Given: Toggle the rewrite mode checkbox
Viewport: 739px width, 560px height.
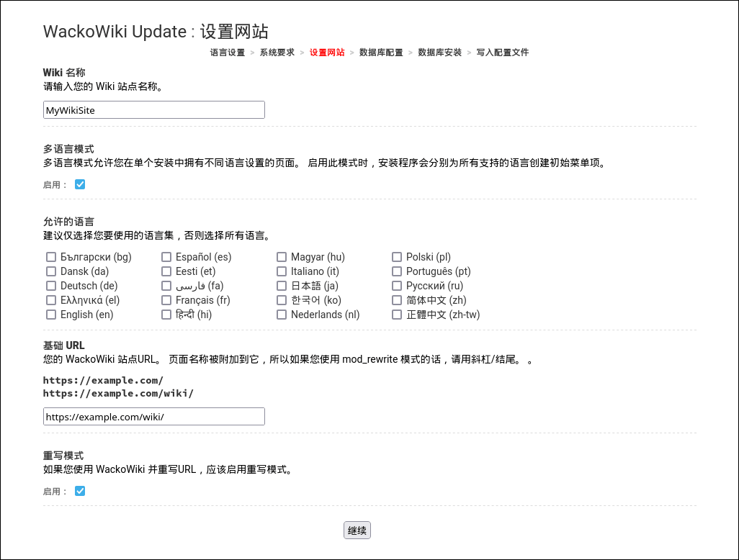Looking at the screenshot, I should point(80,491).
